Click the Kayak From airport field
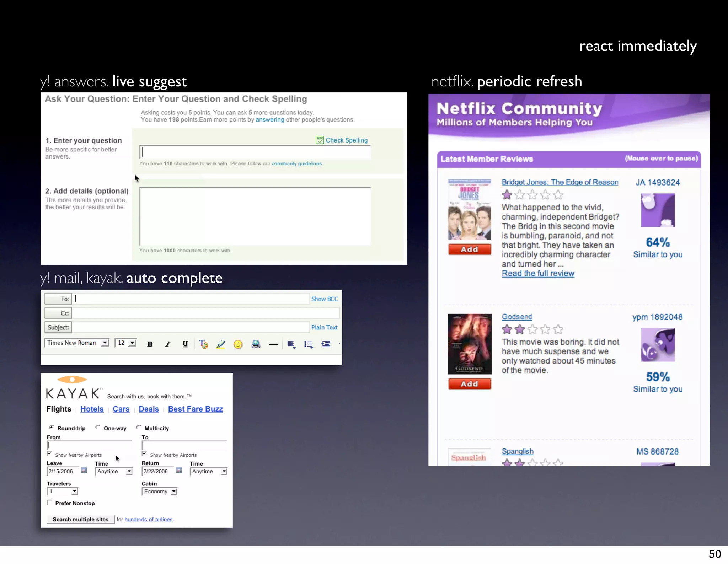Screen dimensions: 728x564 [89, 446]
